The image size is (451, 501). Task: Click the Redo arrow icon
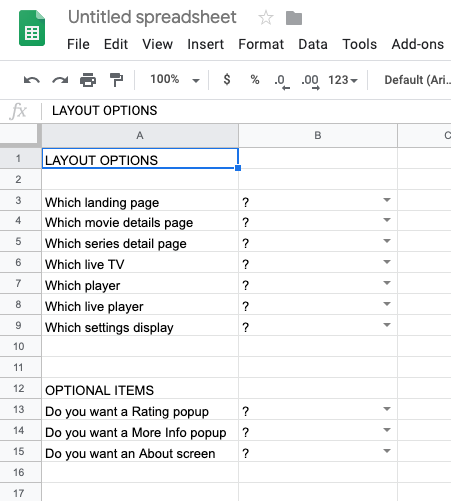(x=60, y=80)
